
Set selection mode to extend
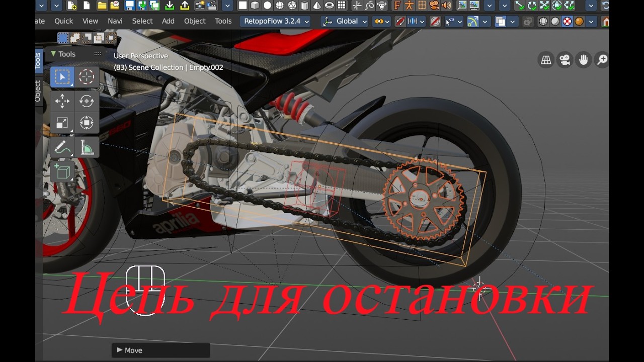point(75,38)
